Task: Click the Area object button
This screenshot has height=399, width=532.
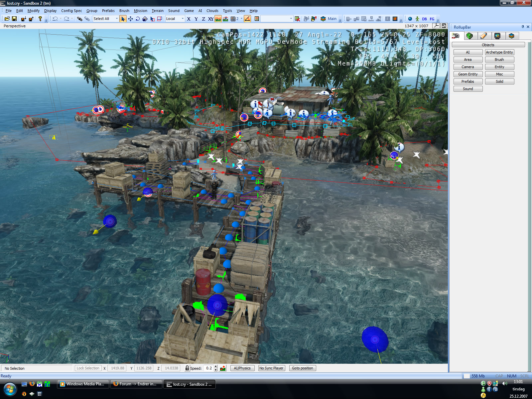Action: tap(468, 60)
